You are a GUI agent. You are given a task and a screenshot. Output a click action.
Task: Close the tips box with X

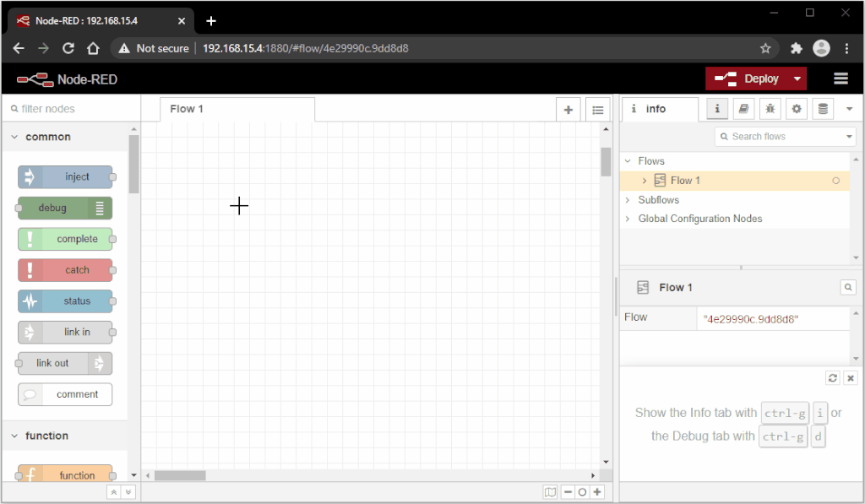click(850, 377)
